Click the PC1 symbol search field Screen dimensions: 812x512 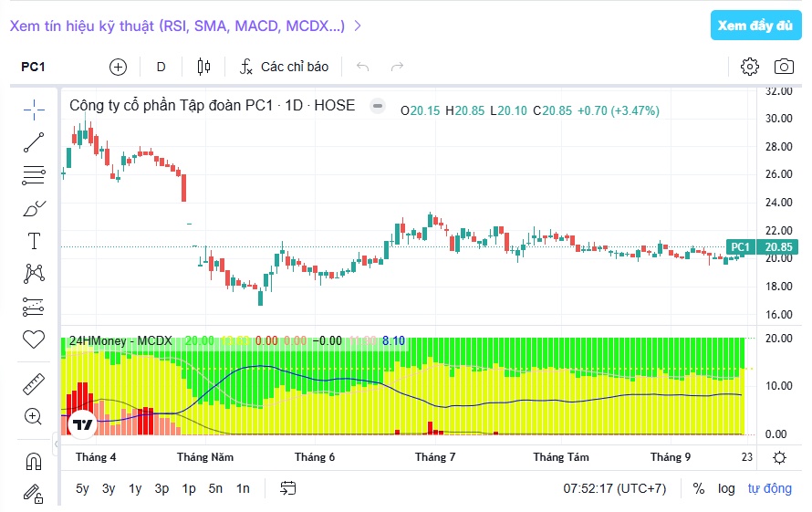33,67
